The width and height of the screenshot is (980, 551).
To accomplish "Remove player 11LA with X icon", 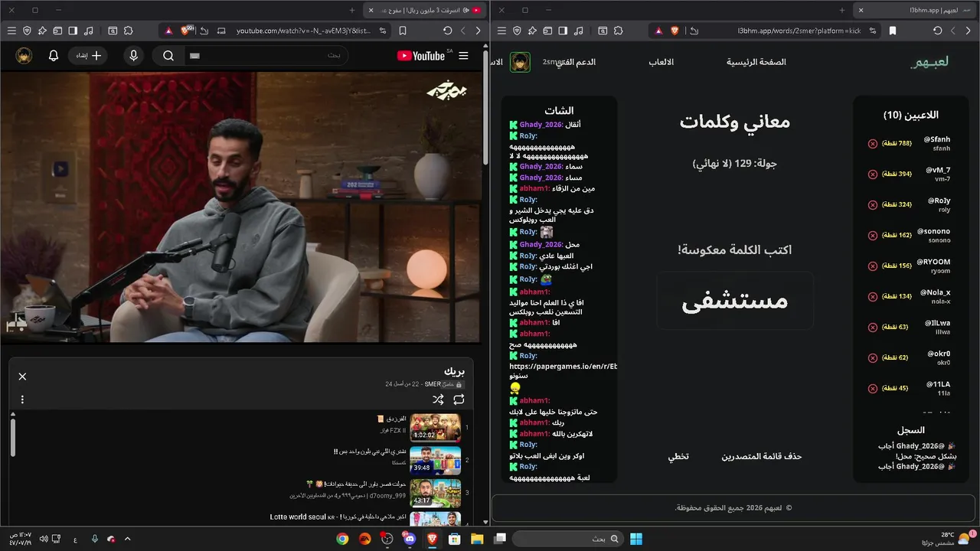I will click(872, 388).
